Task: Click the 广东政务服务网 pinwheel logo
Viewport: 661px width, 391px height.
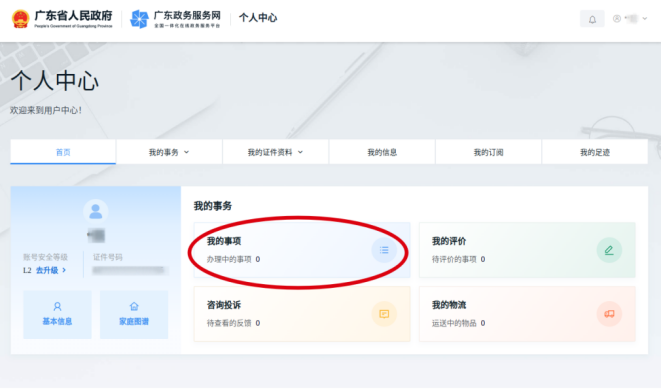Action: point(139,19)
